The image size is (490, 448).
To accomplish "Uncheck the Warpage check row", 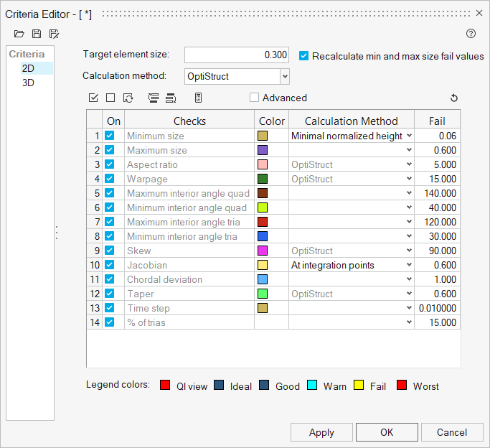I will pyautogui.click(x=110, y=179).
